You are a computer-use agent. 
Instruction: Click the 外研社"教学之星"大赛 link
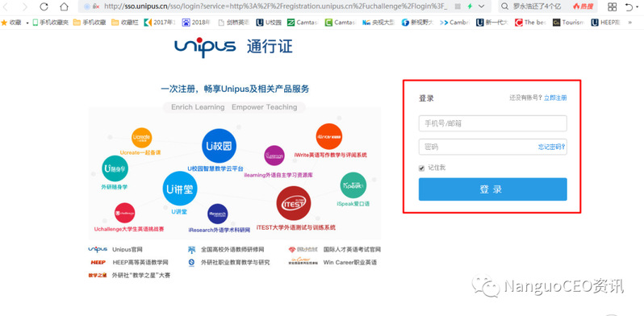pos(141,276)
